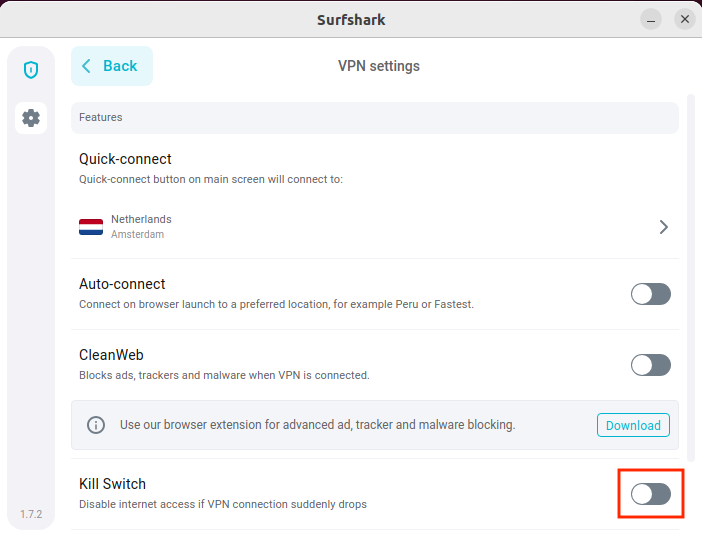Image resolution: width=702 pixels, height=535 pixels.
Task: Enable the Auto-connect toggle
Action: pos(650,294)
